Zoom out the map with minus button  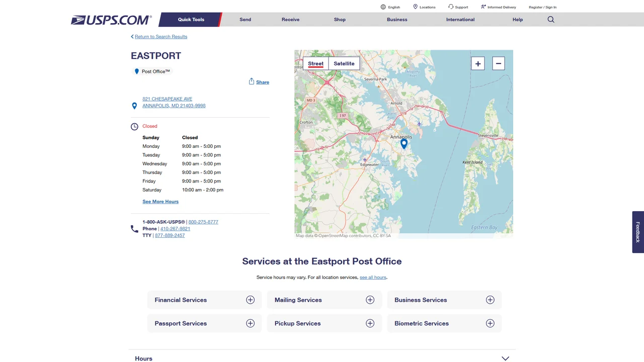coord(499,63)
